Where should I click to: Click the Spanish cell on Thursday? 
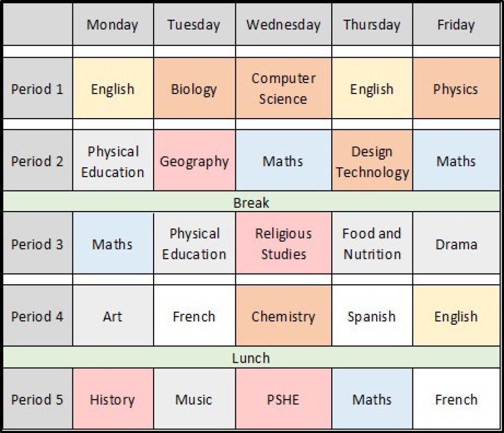pos(372,316)
